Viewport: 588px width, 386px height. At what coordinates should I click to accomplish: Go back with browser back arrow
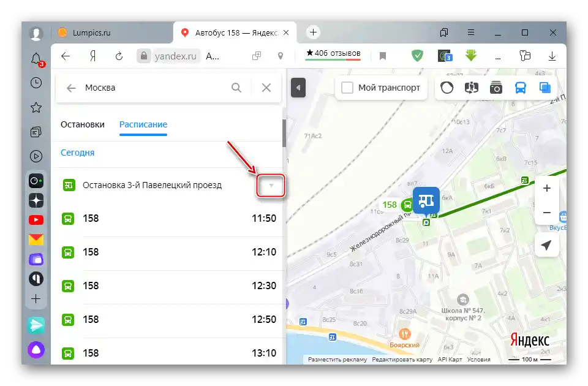[66, 56]
